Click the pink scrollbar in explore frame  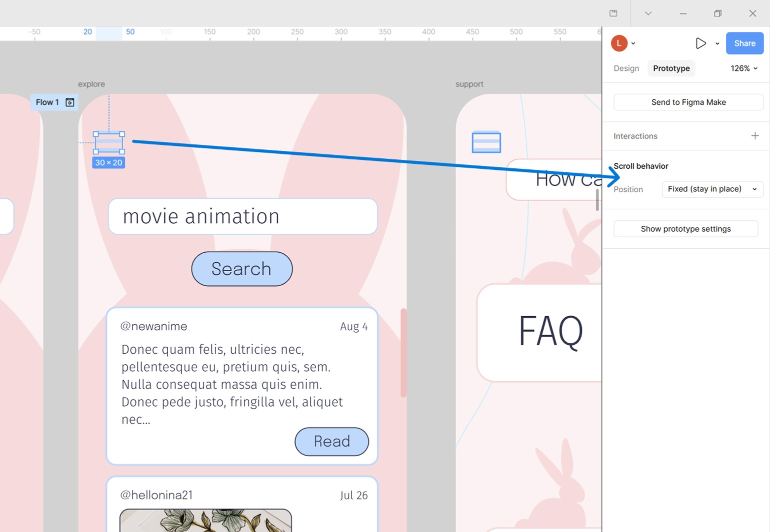[403, 353]
